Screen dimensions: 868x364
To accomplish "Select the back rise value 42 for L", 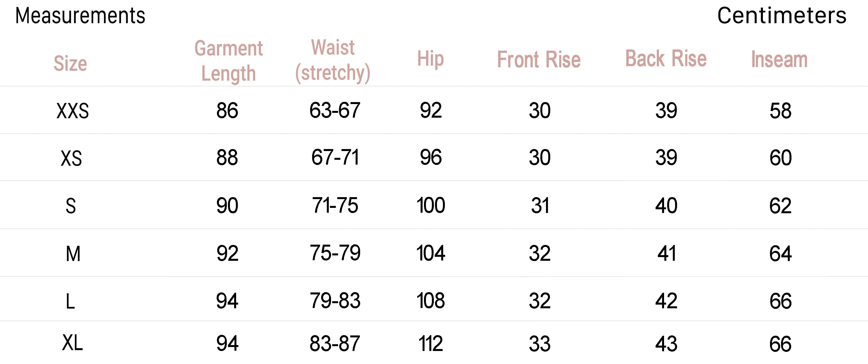I will tap(666, 301).
